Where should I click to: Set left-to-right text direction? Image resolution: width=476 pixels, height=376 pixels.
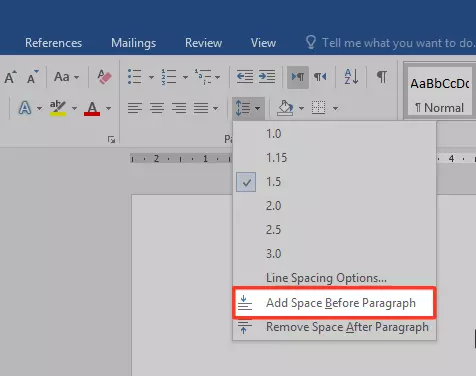tap(298, 77)
